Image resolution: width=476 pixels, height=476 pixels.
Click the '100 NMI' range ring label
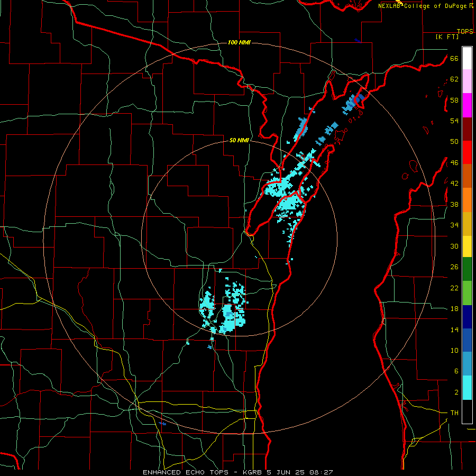239,42
